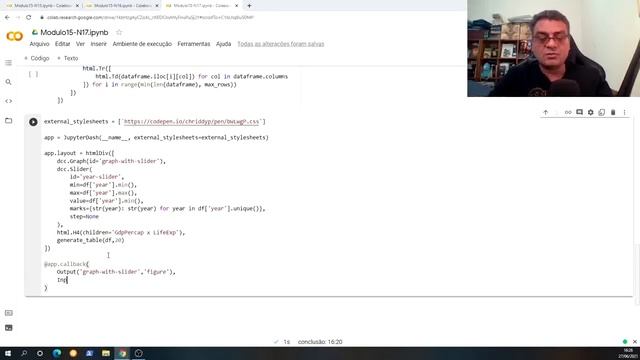Open the Editar menu

(62, 44)
